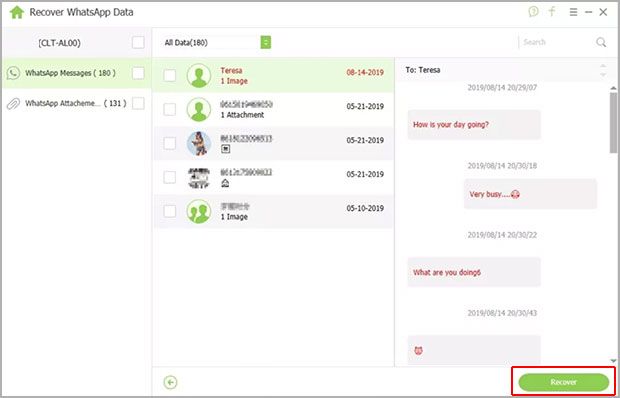Image resolution: width=620 pixels, height=398 pixels.
Task: Click the chat pane scrollbar thumb
Action: tap(613, 123)
